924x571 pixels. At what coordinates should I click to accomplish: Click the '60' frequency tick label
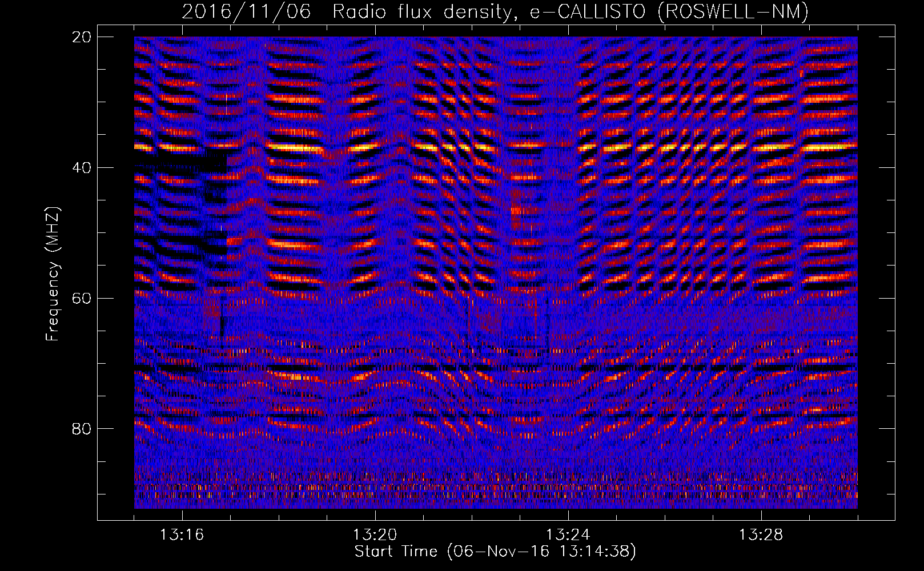[82, 298]
